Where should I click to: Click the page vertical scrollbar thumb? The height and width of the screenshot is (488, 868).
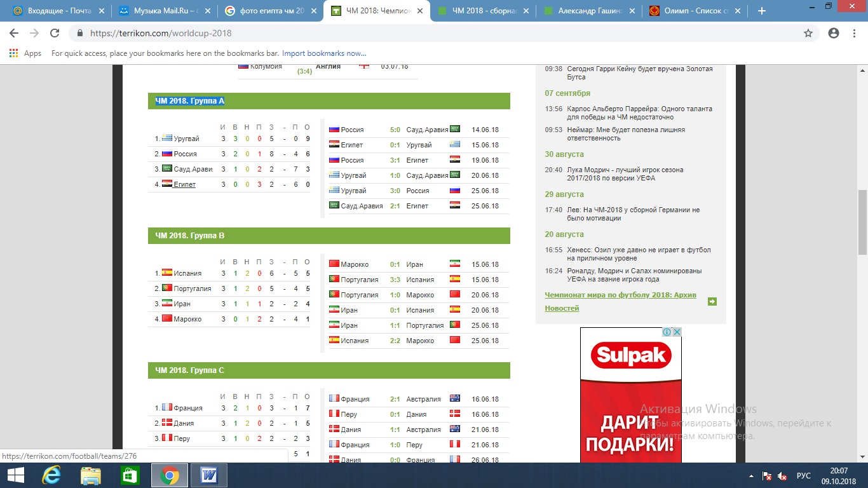tap(862, 222)
